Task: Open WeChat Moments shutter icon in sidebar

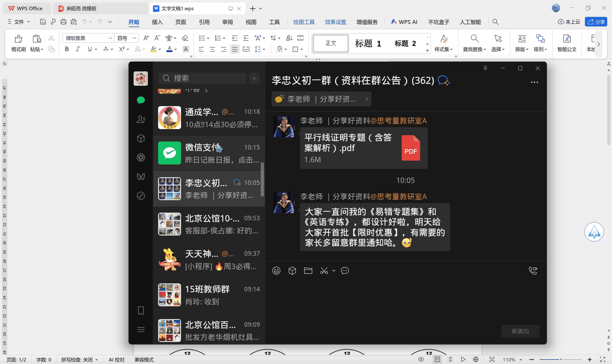Action: [x=141, y=157]
